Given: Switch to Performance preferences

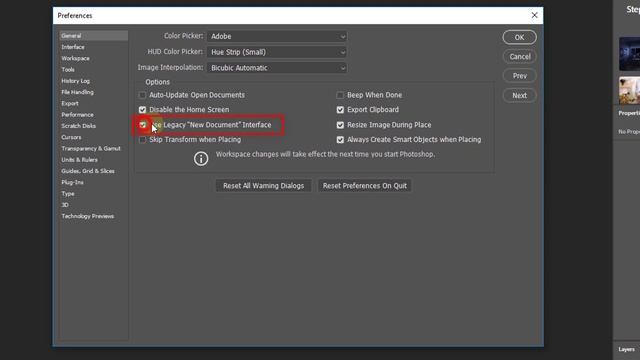Looking at the screenshot, I should pos(78,115).
